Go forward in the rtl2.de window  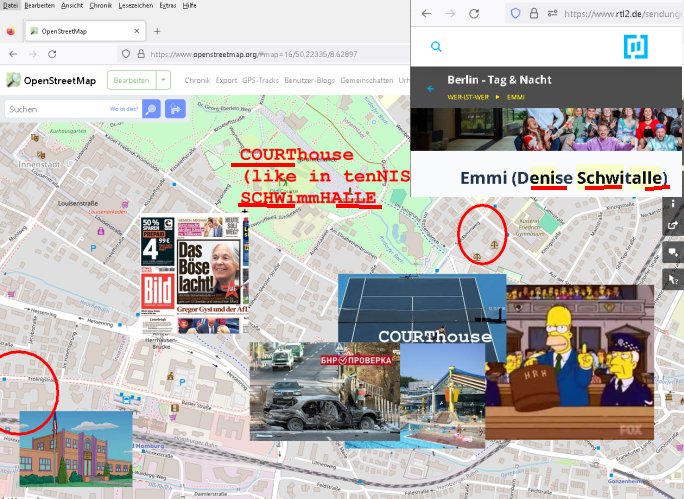coord(450,14)
